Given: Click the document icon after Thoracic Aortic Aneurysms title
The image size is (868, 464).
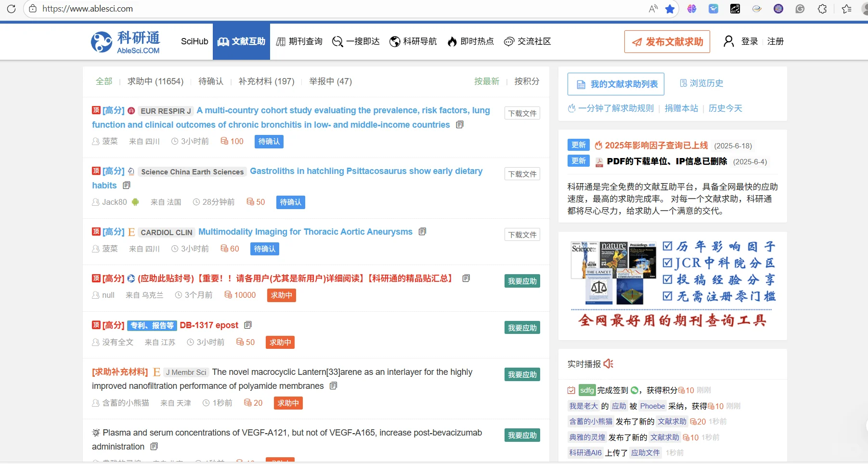Looking at the screenshot, I should [422, 232].
